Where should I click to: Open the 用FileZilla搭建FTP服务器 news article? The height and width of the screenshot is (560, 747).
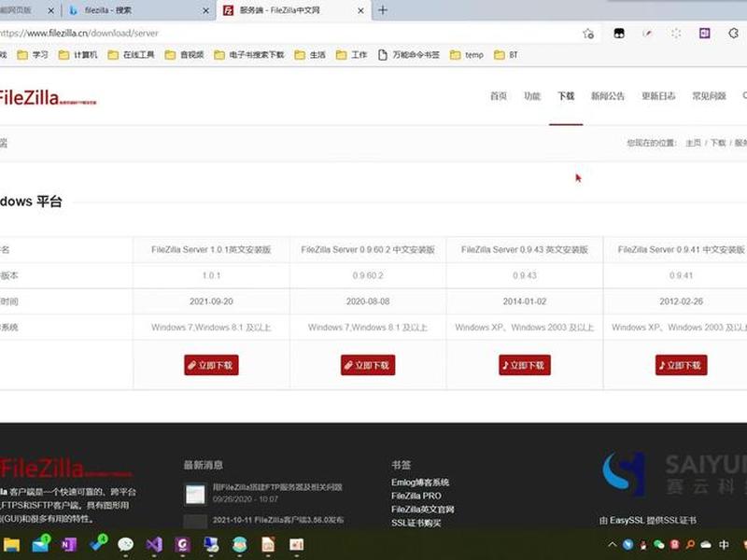[x=277, y=487]
